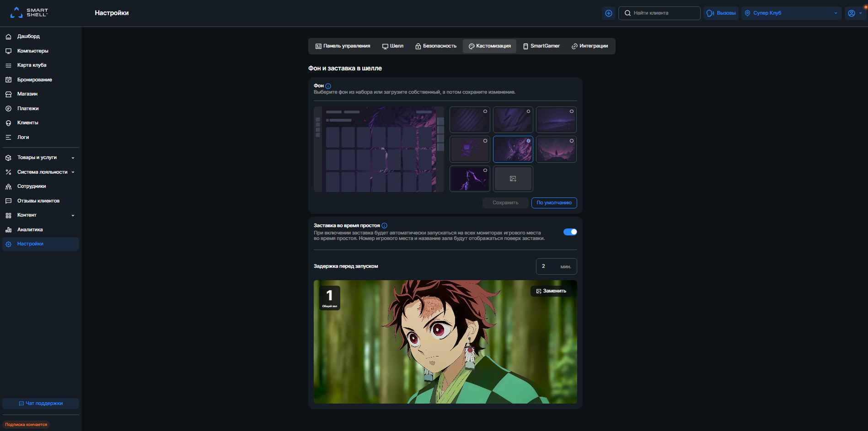Image resolution: width=868 pixels, height=431 pixels.
Task: Select the Кастомизация tab
Action: (x=489, y=46)
